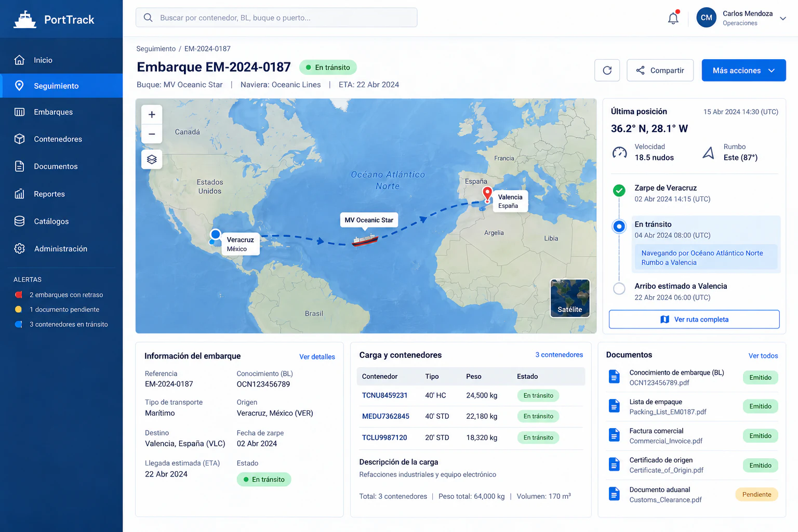Click the 3 contenedores link
The height and width of the screenshot is (532, 798).
559,355
